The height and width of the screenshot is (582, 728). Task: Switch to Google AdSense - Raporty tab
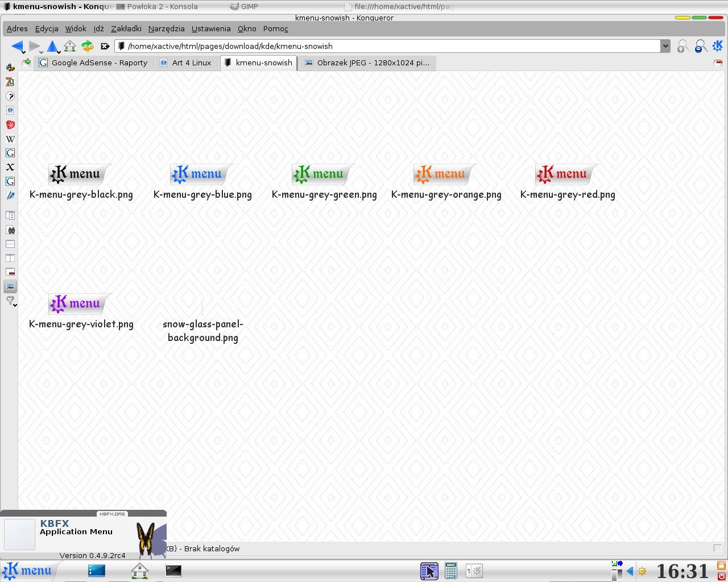pos(94,63)
